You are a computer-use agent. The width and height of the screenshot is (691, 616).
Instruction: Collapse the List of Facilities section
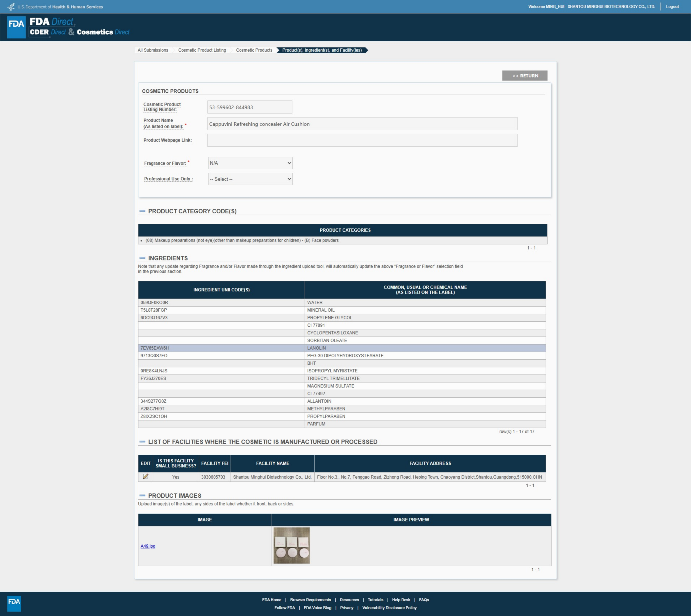point(142,442)
